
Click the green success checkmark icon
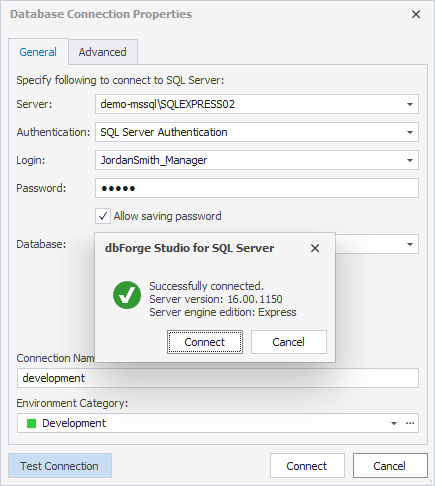tap(127, 295)
